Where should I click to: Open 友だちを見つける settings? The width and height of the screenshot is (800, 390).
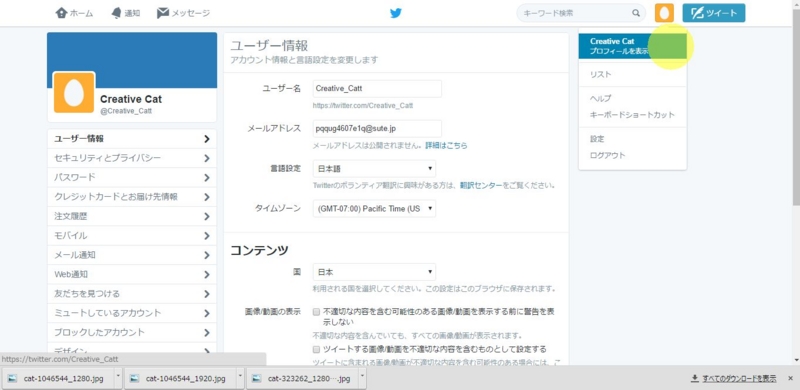[132, 294]
